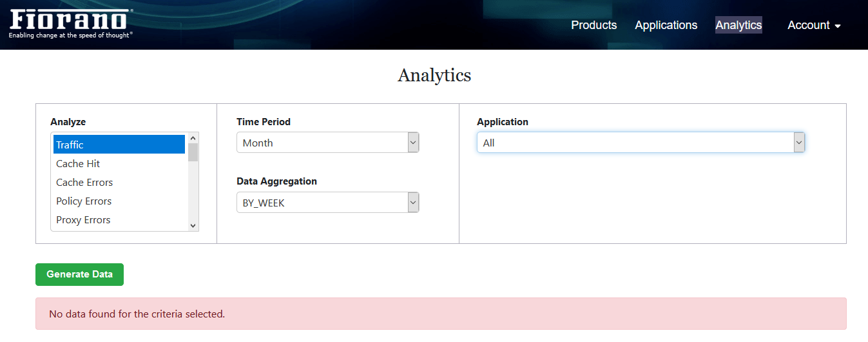Open the BY_WEEK data aggregation dropdown

point(328,203)
